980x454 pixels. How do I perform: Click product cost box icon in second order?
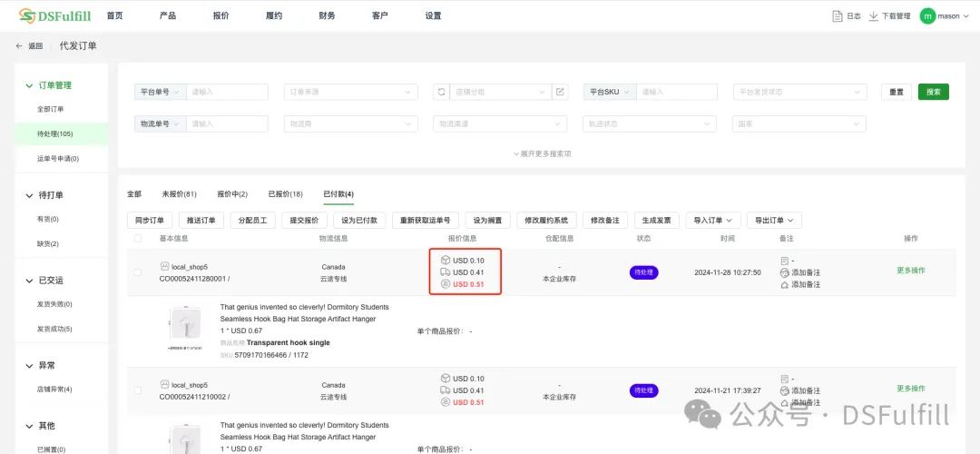click(445, 379)
